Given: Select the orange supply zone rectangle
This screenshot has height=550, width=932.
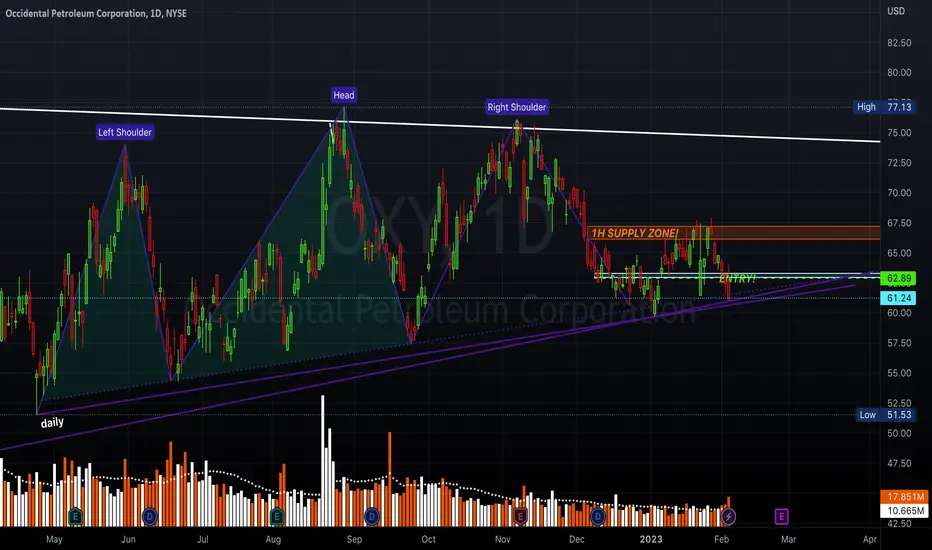Looking at the screenshot, I should pyautogui.click(x=734, y=232).
